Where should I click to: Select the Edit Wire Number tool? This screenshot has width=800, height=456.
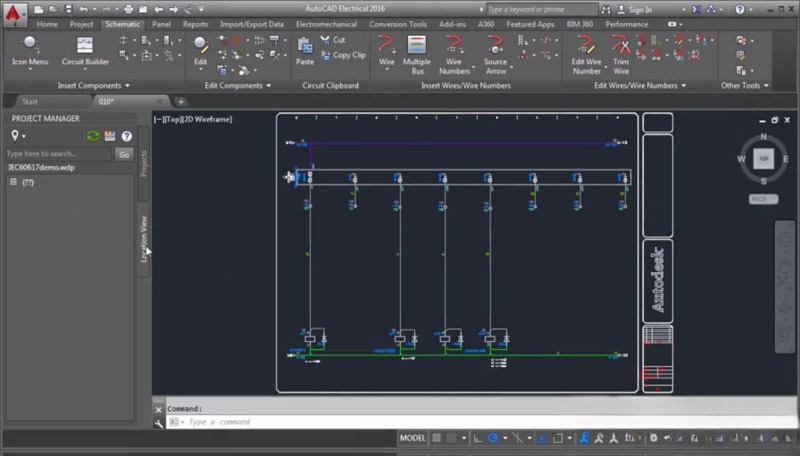(x=586, y=55)
